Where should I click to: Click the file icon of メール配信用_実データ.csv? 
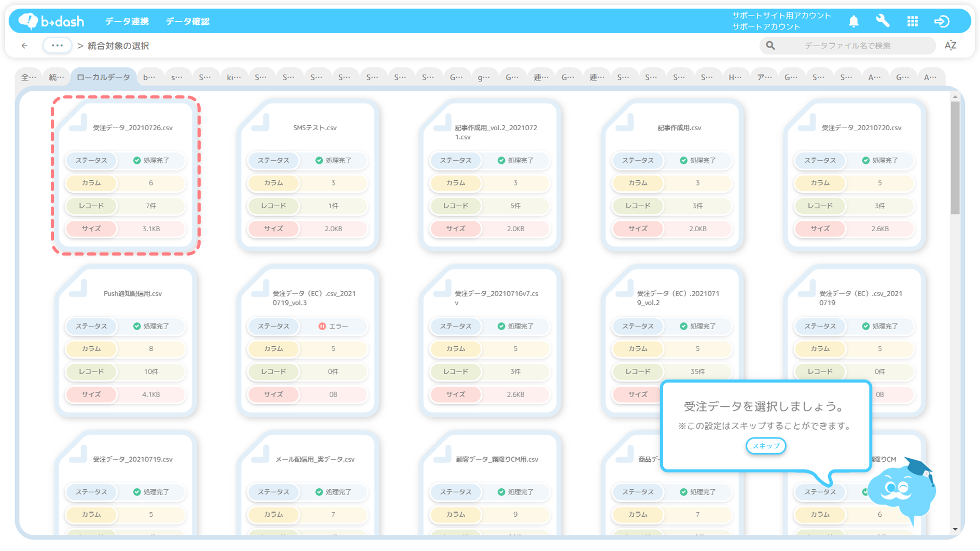(260, 455)
